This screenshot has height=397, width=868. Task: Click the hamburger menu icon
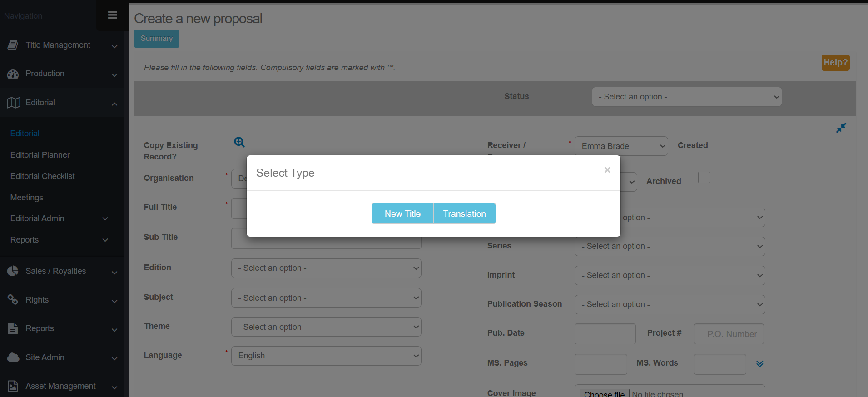[113, 15]
